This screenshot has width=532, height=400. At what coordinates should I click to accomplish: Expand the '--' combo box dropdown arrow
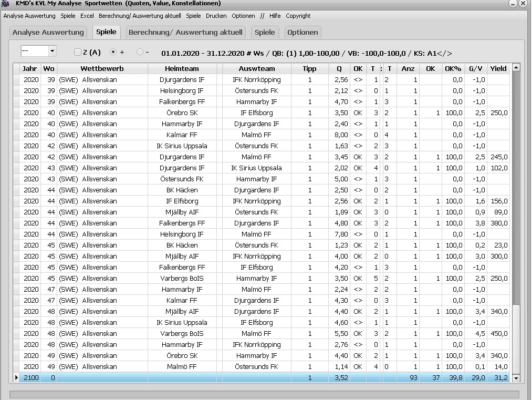(x=52, y=52)
